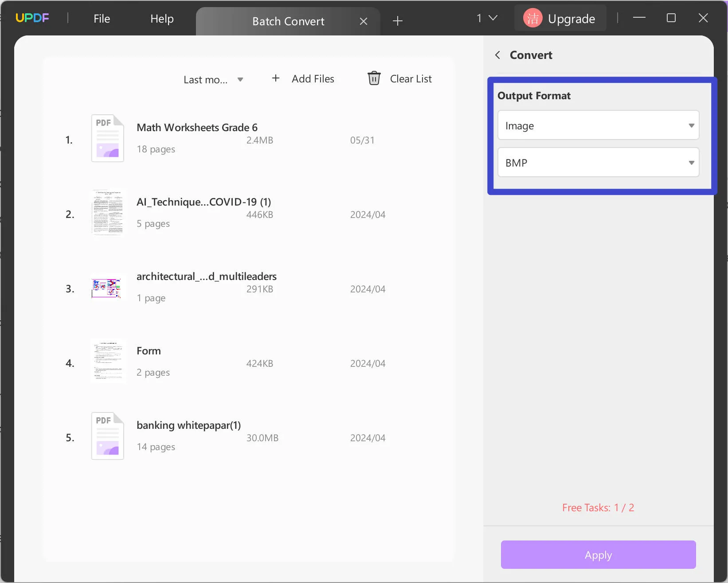Click the Free Tasks: 1 / 2 text

pos(598,508)
